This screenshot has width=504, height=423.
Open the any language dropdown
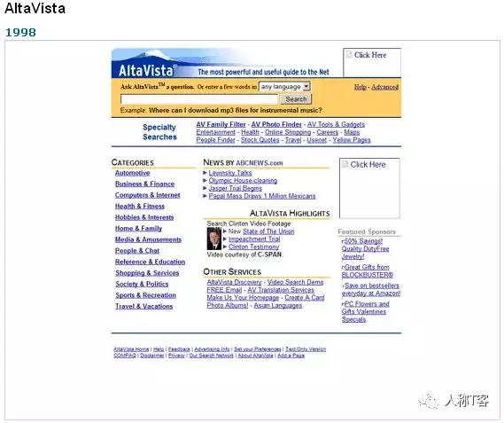point(284,87)
